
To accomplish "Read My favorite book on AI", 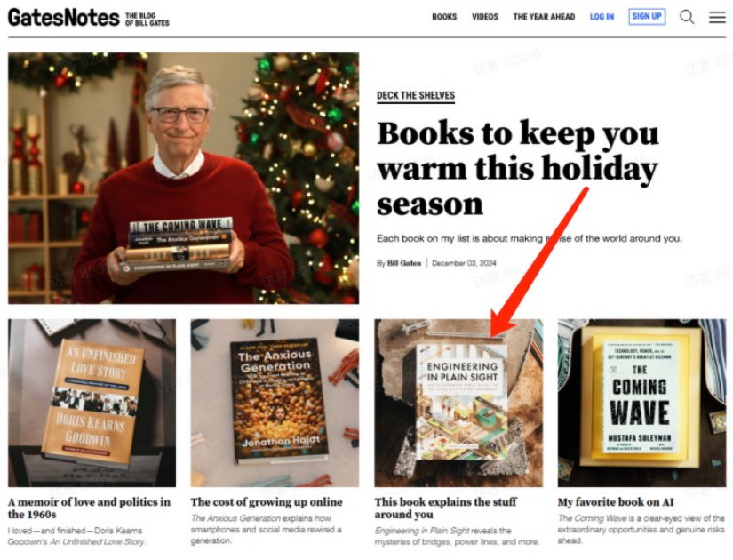I will point(616,502).
